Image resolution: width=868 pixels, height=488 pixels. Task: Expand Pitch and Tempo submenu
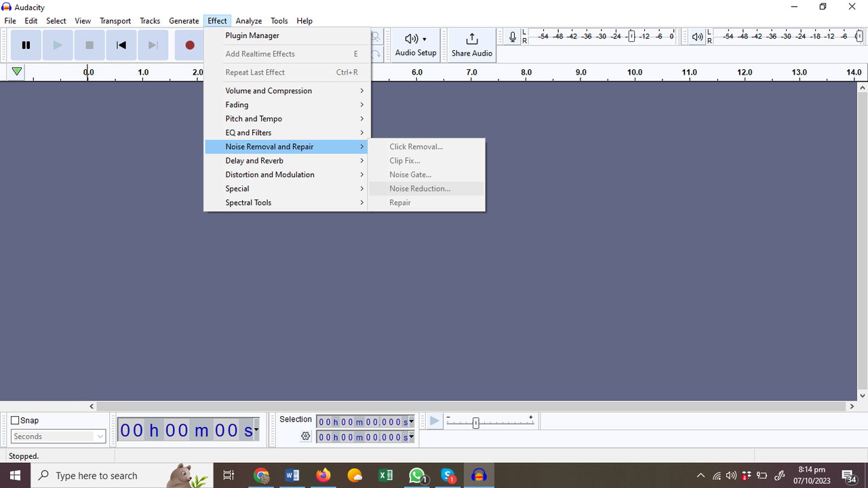[x=287, y=119]
